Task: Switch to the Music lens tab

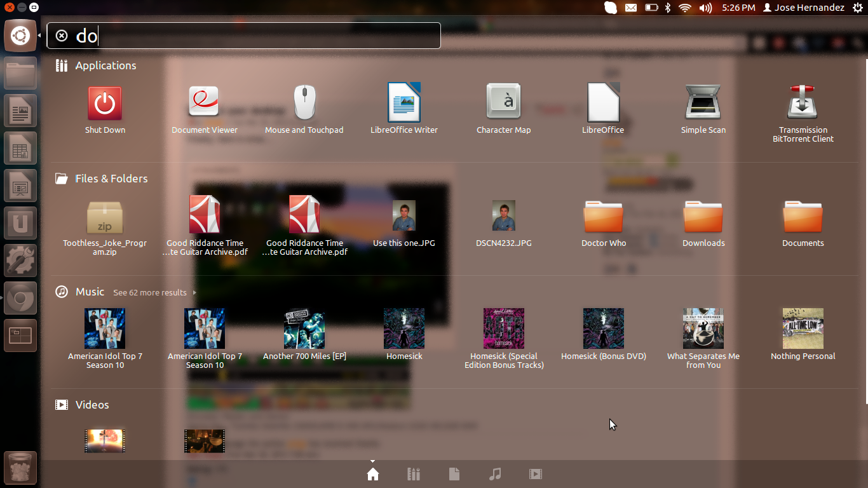Action: tap(495, 474)
